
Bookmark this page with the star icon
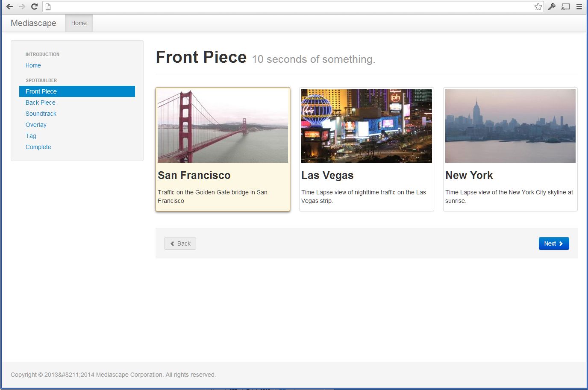pyautogui.click(x=538, y=6)
